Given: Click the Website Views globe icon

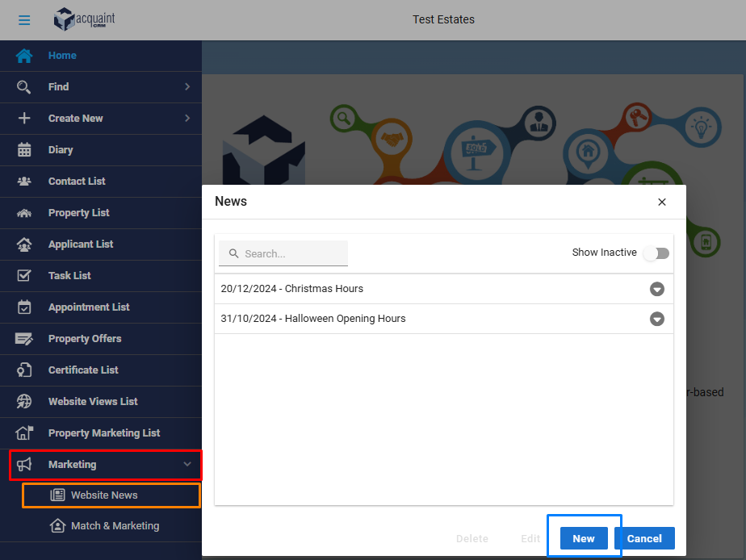Looking at the screenshot, I should pos(24,402).
